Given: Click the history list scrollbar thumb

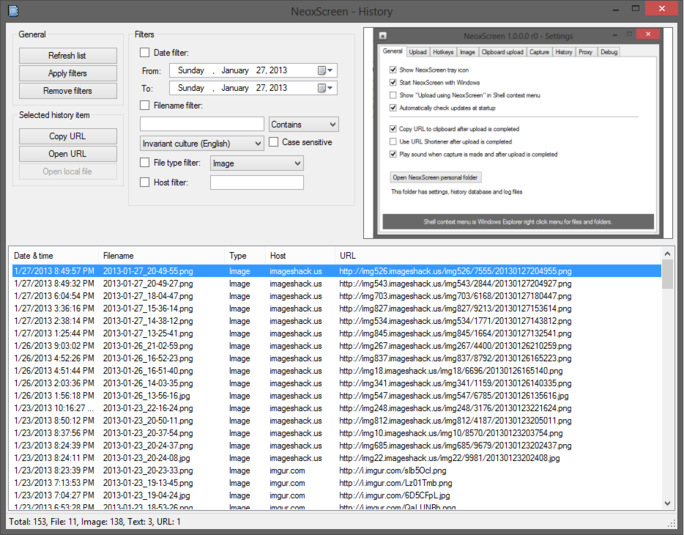Looking at the screenshot, I should pyautogui.click(x=667, y=274).
